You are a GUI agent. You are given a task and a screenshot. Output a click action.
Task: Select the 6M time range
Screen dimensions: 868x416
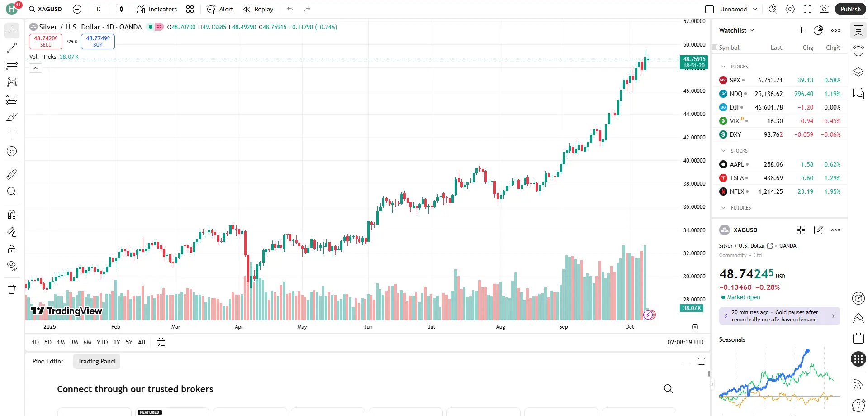(87, 342)
